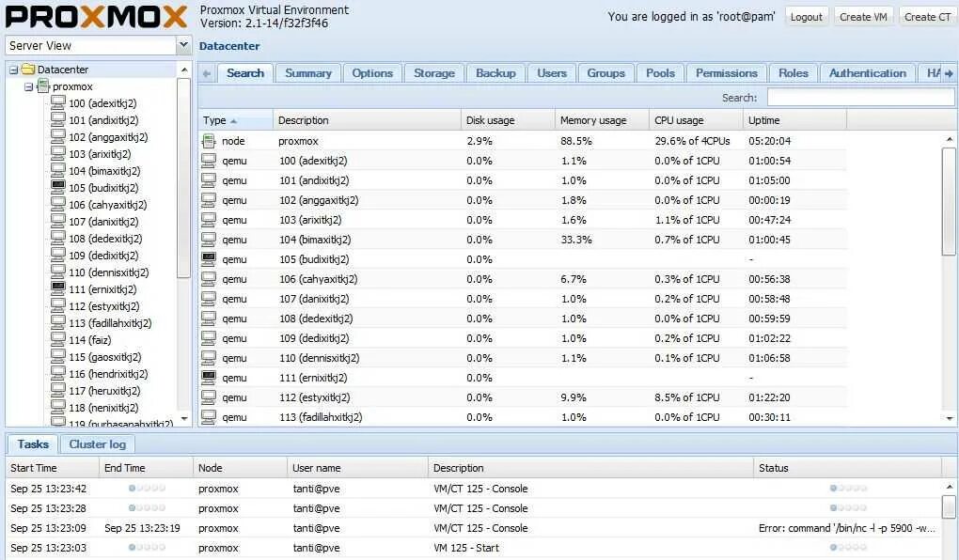Click the tree panel vertical scrollbar
This screenshot has width=959, height=560.
pyautogui.click(x=183, y=178)
